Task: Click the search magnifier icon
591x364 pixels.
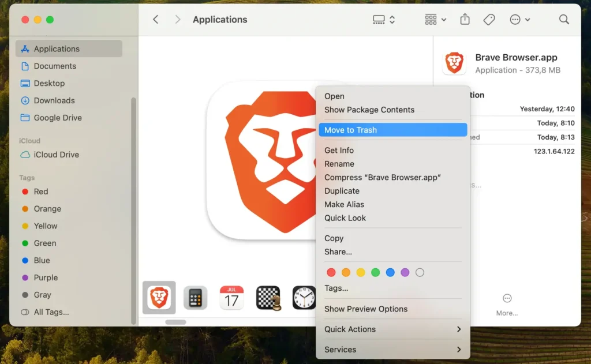Action: [564, 19]
